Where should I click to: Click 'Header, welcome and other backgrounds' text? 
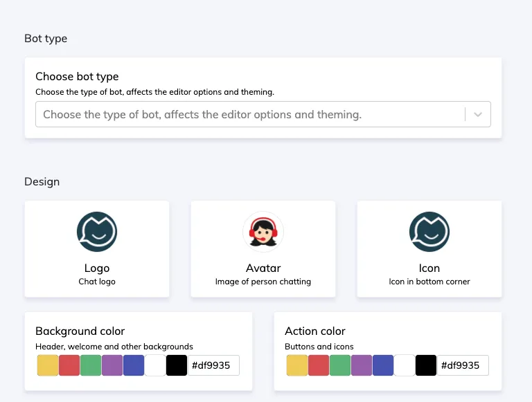pyautogui.click(x=114, y=347)
